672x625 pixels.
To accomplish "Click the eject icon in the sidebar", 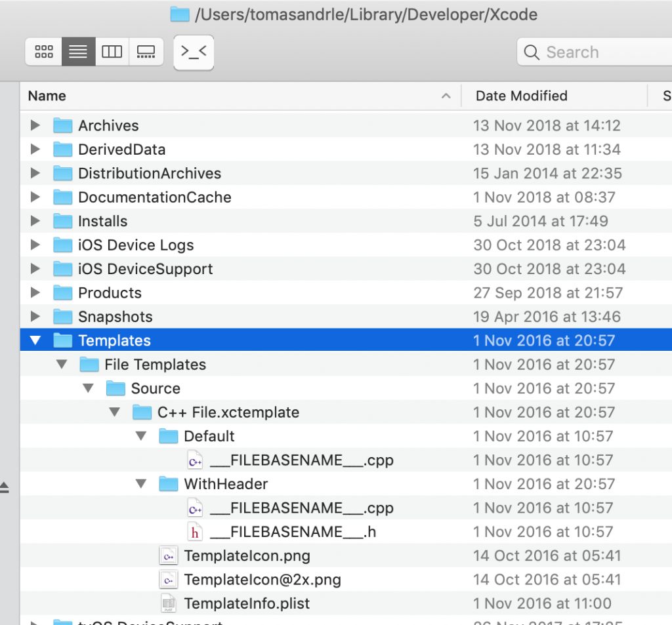I will point(5,488).
